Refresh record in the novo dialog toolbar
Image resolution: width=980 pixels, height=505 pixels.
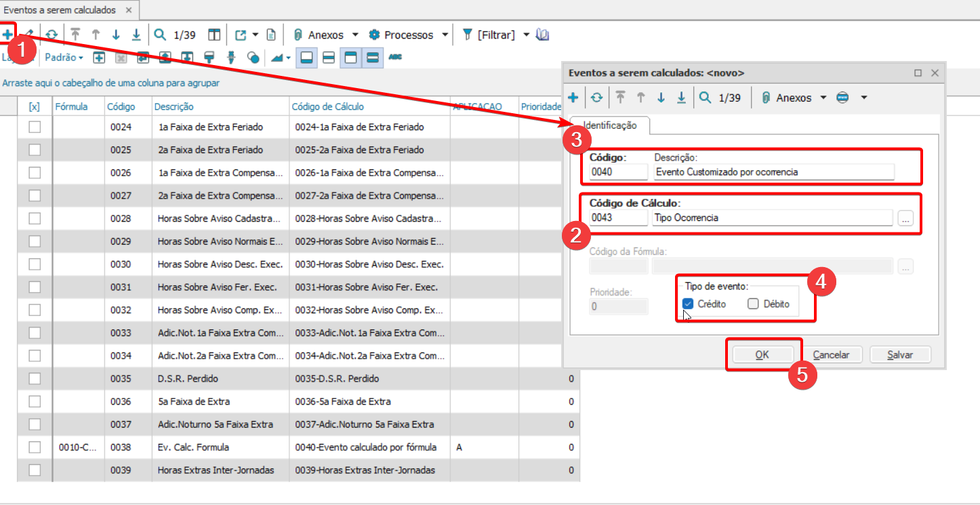pos(596,98)
